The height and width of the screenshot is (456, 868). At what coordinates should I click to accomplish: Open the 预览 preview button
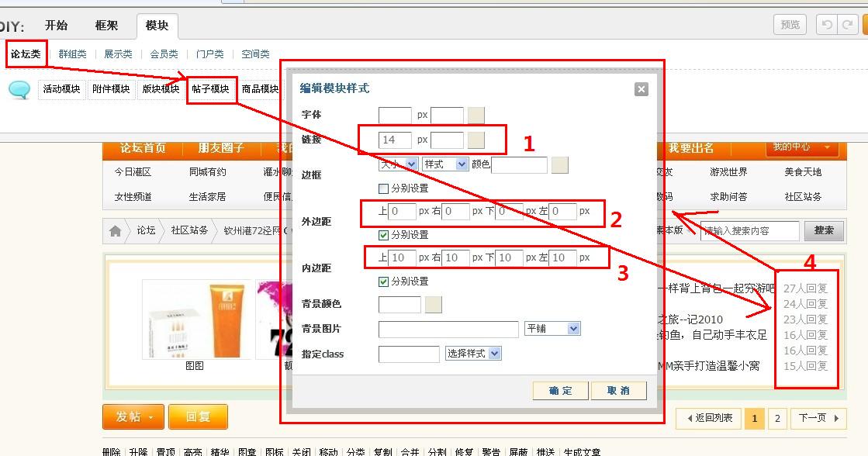coord(790,25)
